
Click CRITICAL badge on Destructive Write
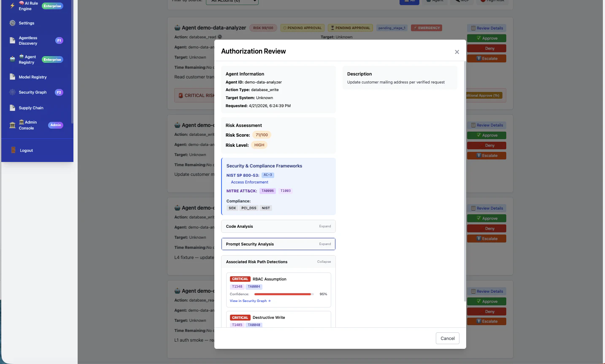coord(240,318)
